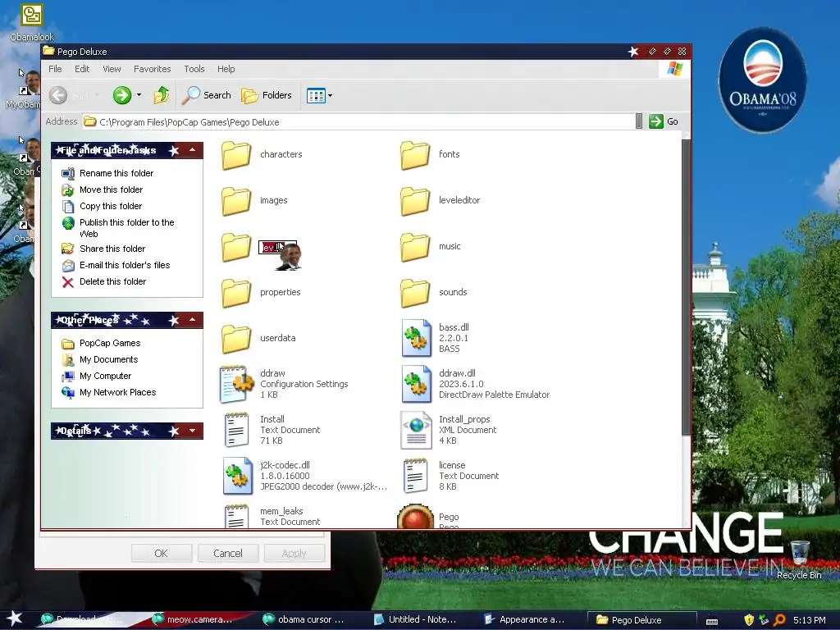840x630 pixels.
Task: Go to PopCap Games folder link
Action: [110, 343]
